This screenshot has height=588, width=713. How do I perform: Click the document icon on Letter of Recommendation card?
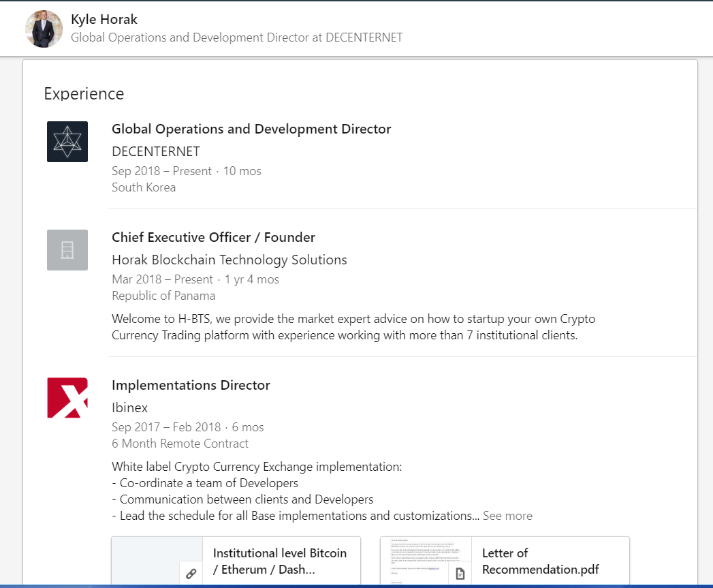460,574
